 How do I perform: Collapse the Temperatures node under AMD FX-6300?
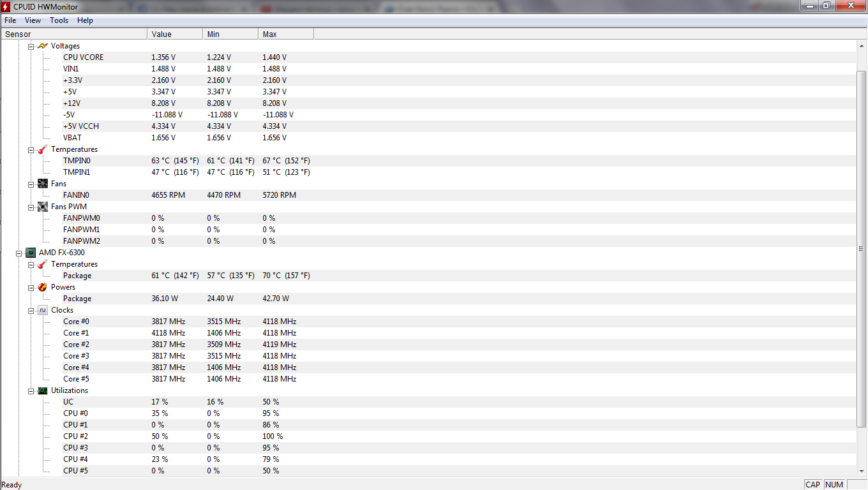pos(31,264)
